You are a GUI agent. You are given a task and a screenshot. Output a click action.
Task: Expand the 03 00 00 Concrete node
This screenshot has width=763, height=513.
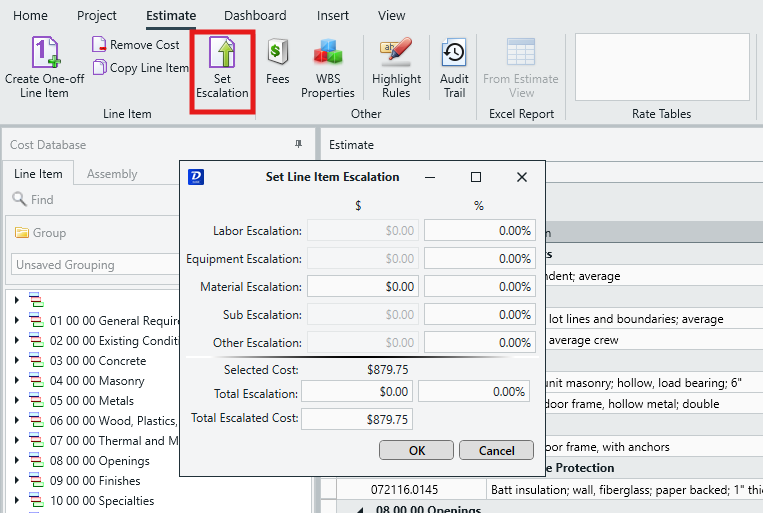16,361
